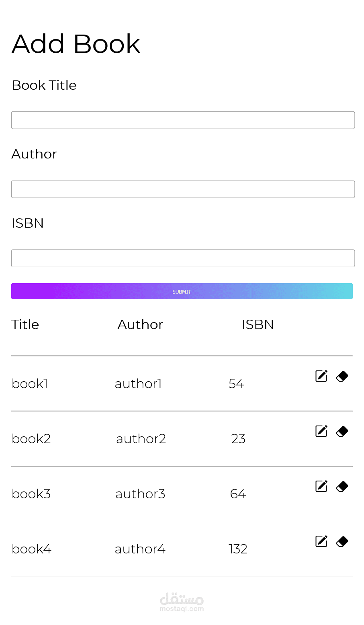Click the Add Book heading
The image size is (364, 625).
click(76, 44)
